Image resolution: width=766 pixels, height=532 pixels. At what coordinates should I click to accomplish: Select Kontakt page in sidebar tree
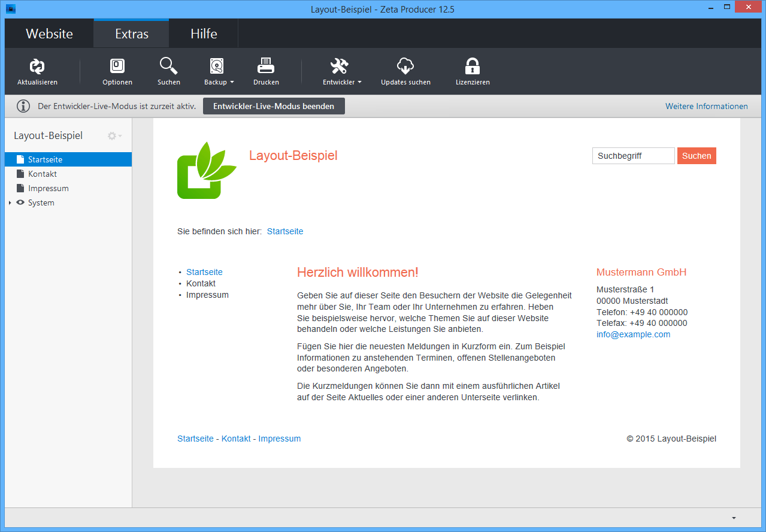point(42,174)
